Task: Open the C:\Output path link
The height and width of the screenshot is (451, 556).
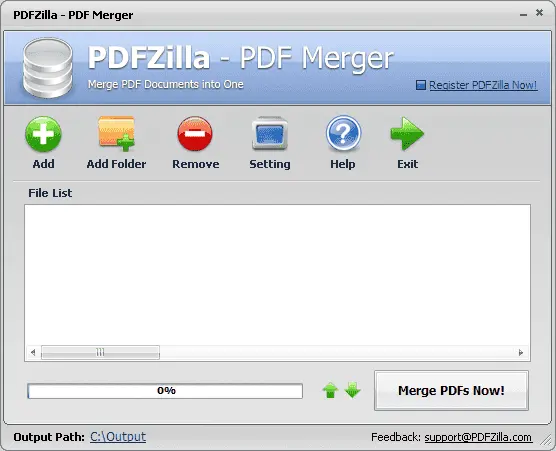Action: (118, 437)
